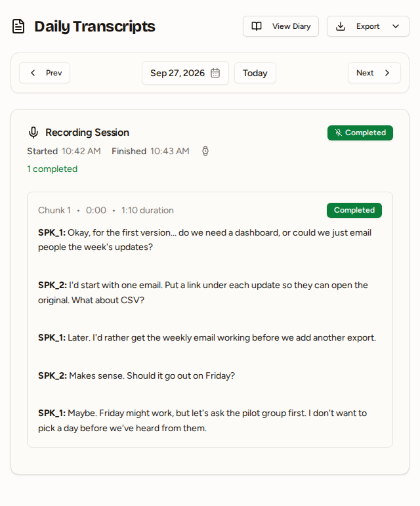Screen dimensions: 420x506
Task: Click the left chevron in Prev
Action: [x=33, y=73]
